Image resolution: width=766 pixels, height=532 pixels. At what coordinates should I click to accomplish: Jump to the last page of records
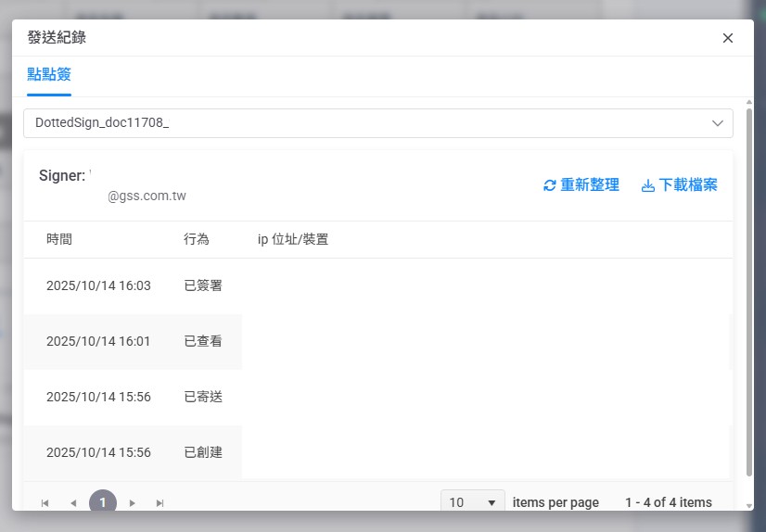click(x=160, y=502)
